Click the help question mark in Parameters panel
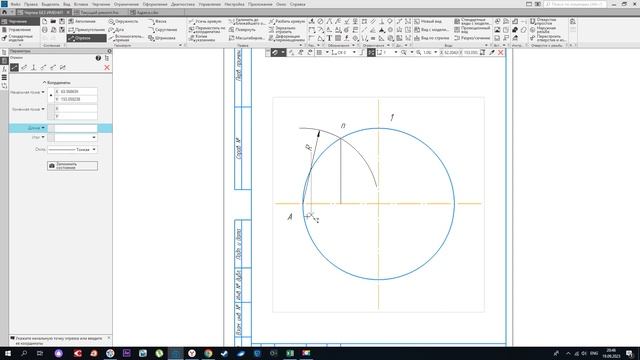This screenshot has height=360, width=640. tap(98, 58)
